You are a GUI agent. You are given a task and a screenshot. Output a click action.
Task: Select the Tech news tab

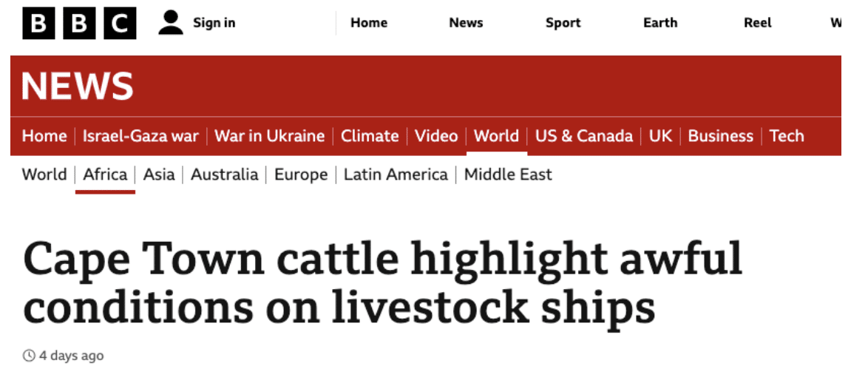[787, 136]
